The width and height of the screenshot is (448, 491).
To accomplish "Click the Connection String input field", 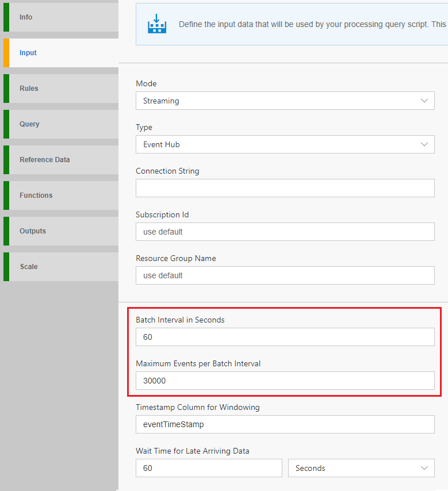I will [x=285, y=188].
